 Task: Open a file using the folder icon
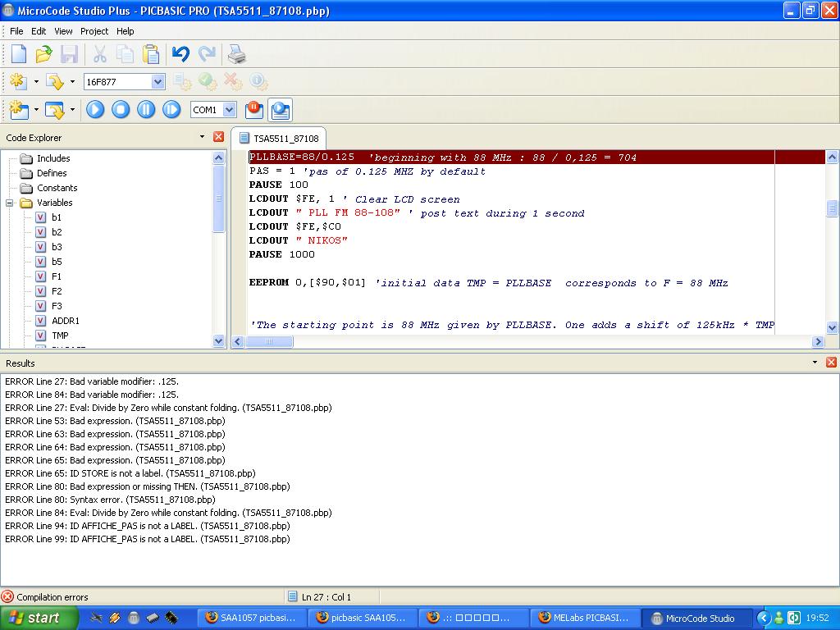[44, 54]
